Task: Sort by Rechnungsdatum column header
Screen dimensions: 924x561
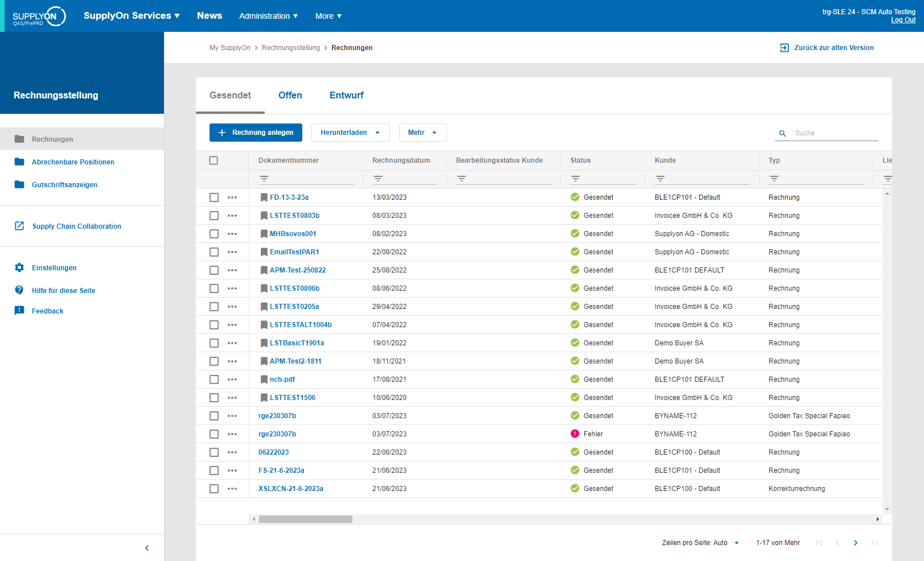Action: click(x=401, y=160)
